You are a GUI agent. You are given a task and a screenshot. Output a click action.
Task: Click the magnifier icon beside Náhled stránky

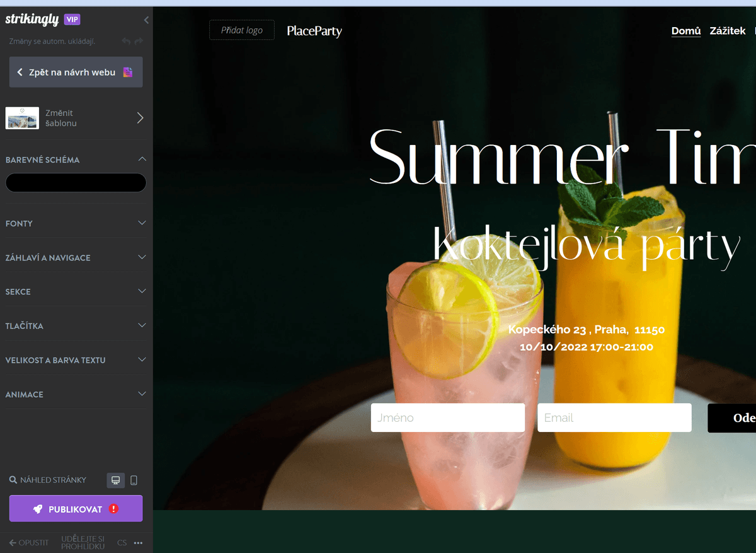pos(13,480)
